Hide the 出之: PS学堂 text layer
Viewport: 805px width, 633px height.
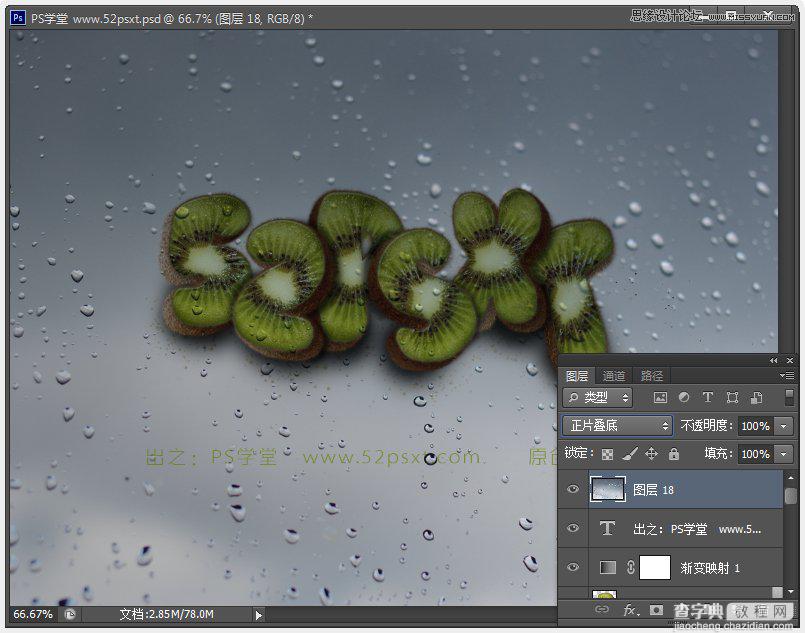pos(573,528)
